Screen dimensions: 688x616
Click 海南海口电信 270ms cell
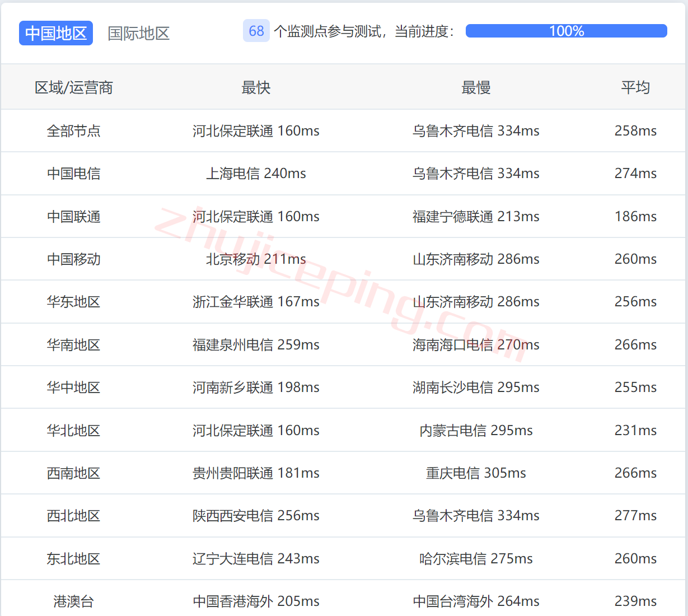tap(476, 344)
